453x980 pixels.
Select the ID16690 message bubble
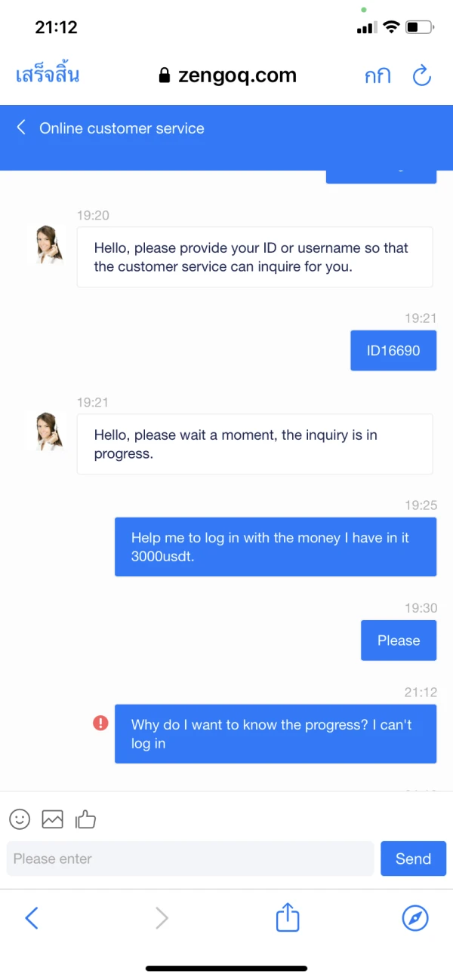point(393,350)
